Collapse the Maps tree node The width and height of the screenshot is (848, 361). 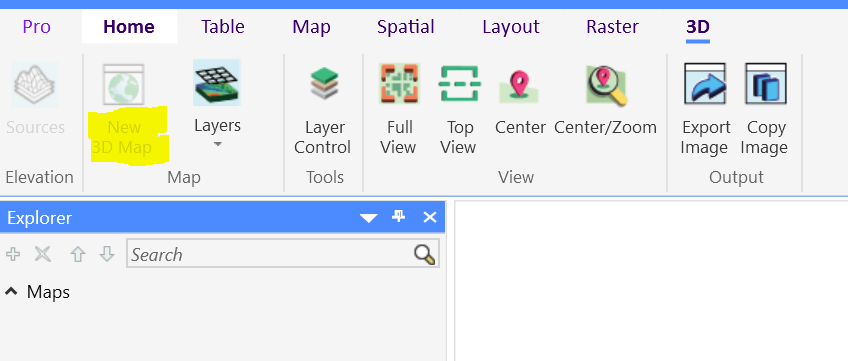pos(10,292)
